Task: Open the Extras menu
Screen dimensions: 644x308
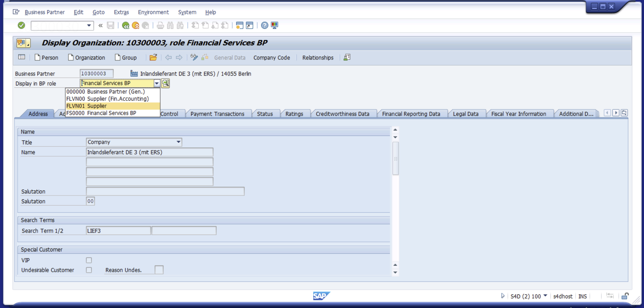Action: (121, 12)
